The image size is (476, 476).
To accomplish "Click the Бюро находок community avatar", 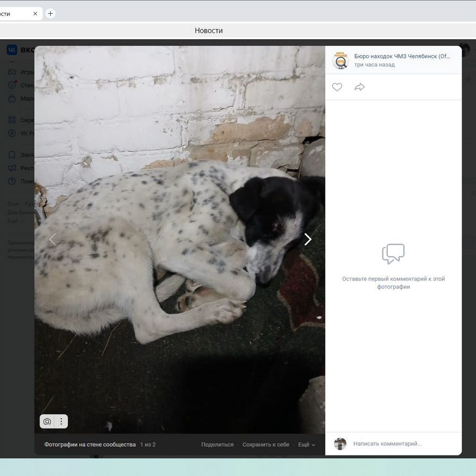I will click(x=340, y=60).
